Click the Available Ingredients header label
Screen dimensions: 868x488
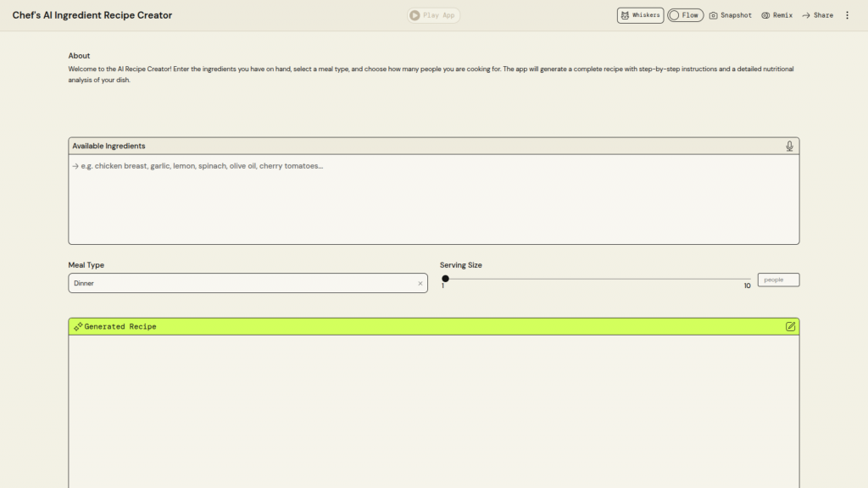pos(108,147)
